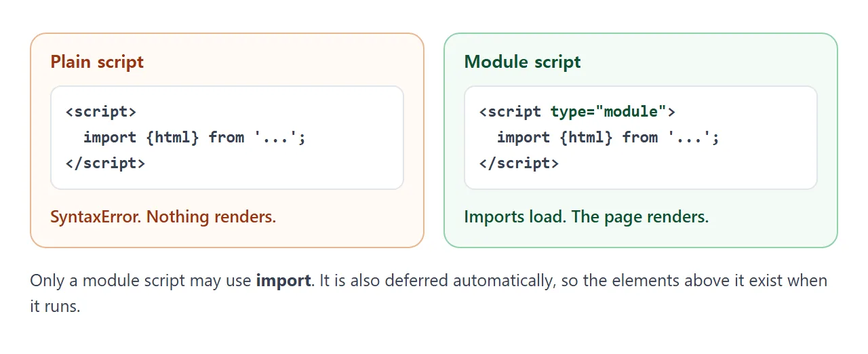Click the closing </script> tag in the Plain script card
868x354 pixels.
[x=105, y=163]
